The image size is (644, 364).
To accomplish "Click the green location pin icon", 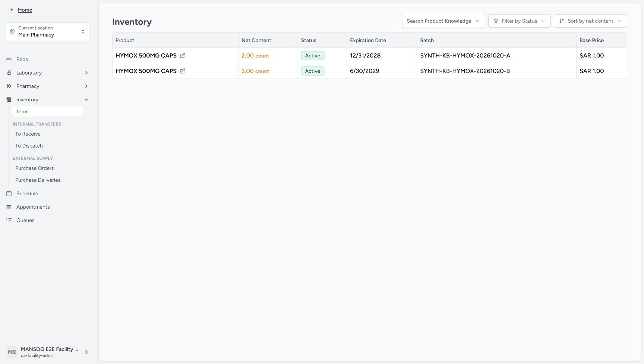I will pos(12,32).
